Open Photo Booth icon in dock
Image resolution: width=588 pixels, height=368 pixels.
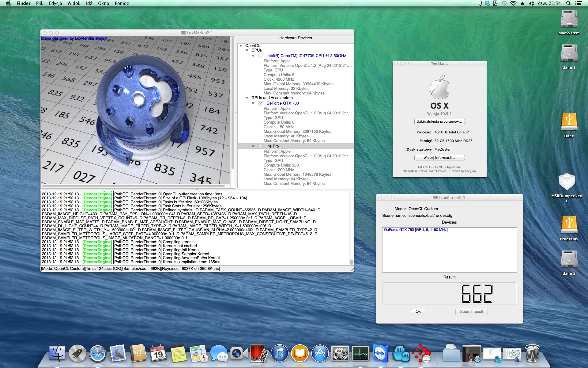(259, 354)
